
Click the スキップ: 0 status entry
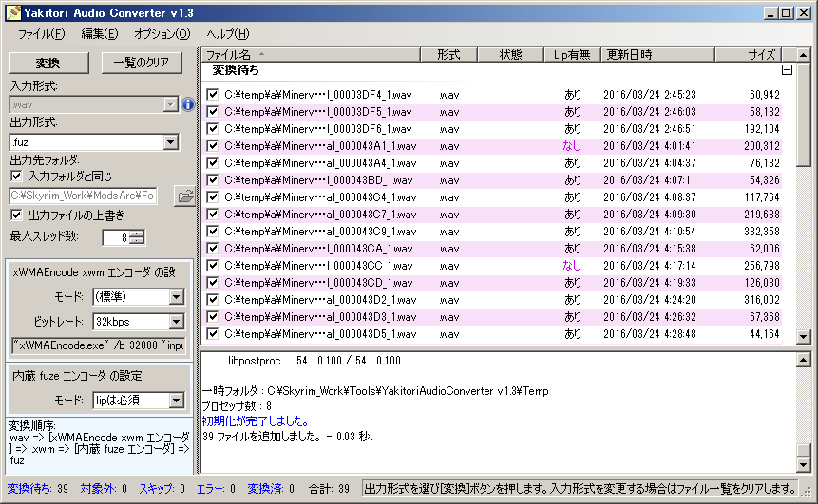tap(162, 489)
